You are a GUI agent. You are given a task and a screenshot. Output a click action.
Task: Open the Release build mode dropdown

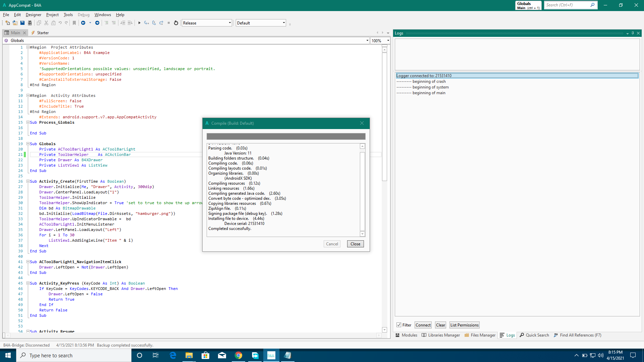point(230,23)
